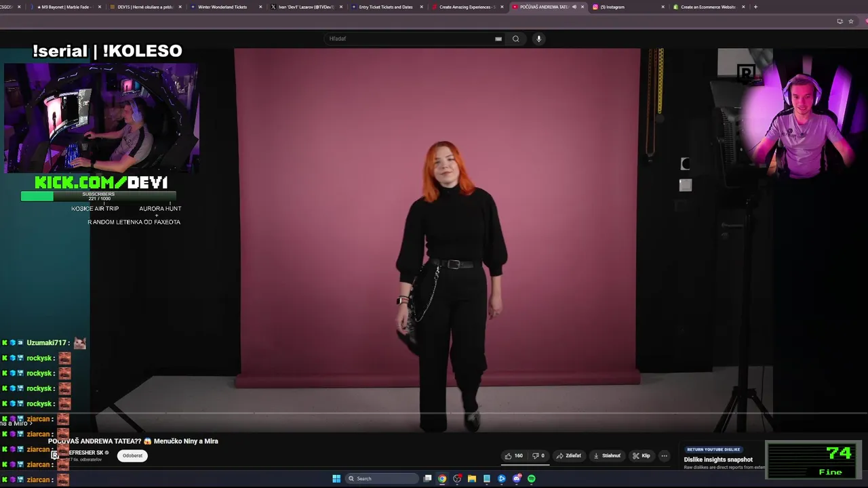
Task: Click the KOSICE AIR TRIP goal label
Action: click(95, 209)
